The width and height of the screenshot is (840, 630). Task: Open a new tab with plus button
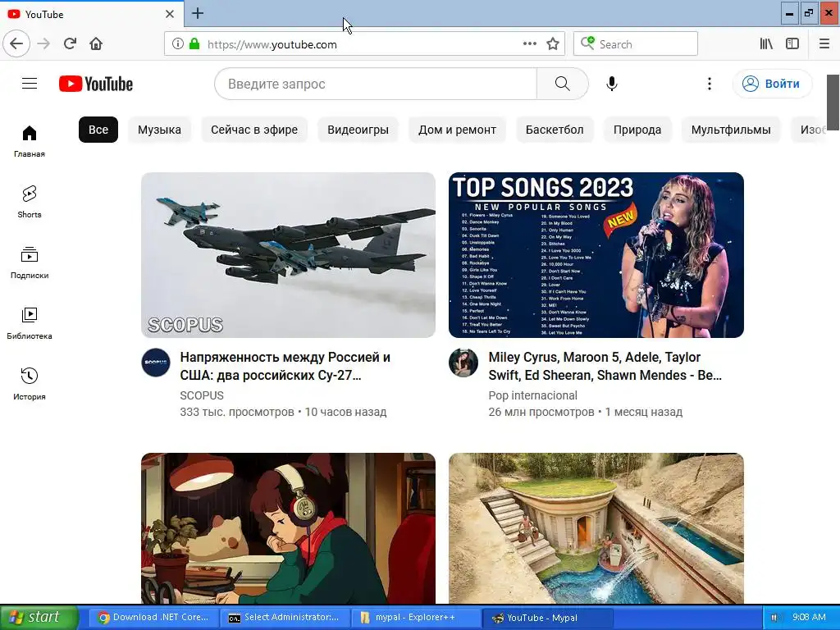tap(198, 13)
